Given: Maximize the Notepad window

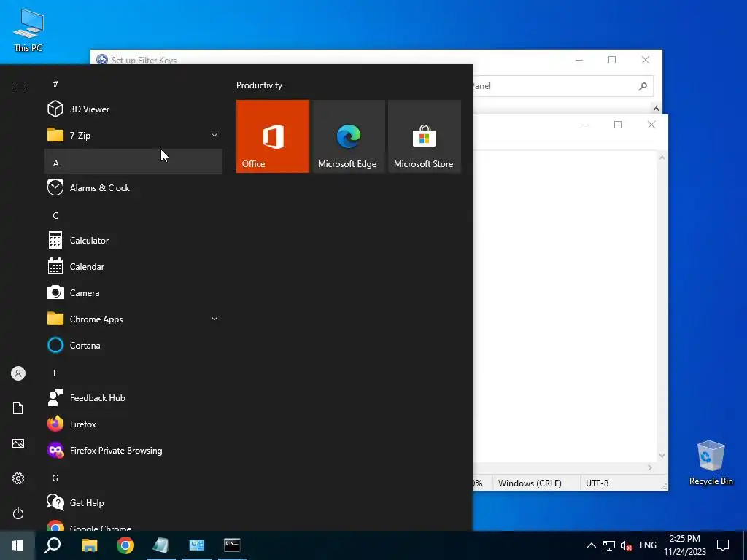Looking at the screenshot, I should pos(618,125).
